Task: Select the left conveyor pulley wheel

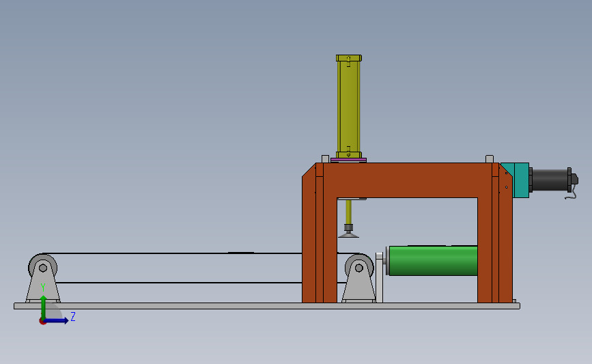Action: [x=42, y=267]
